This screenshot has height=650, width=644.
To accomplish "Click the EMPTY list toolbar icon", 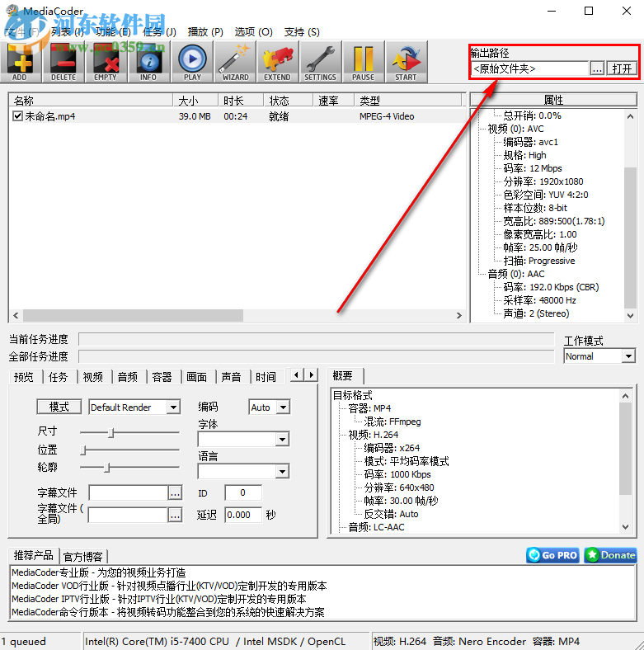I will pyautogui.click(x=106, y=62).
